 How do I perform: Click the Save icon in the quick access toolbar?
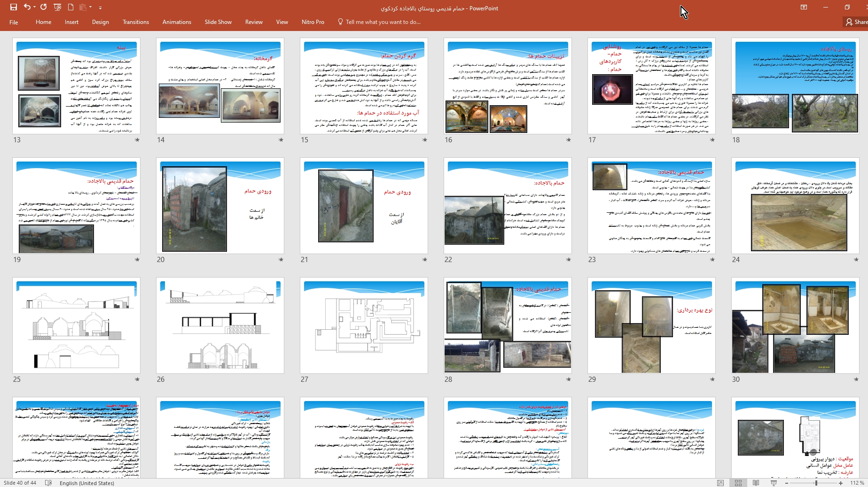pos(14,7)
